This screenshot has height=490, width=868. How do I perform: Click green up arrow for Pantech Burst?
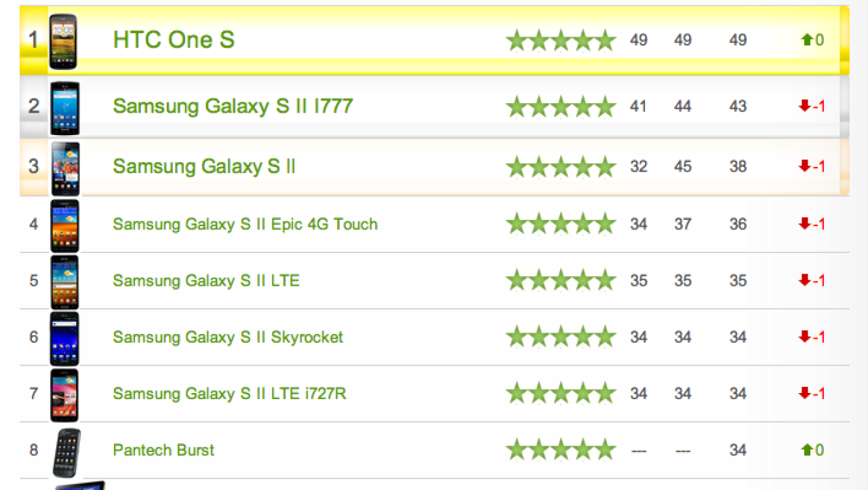(807, 449)
